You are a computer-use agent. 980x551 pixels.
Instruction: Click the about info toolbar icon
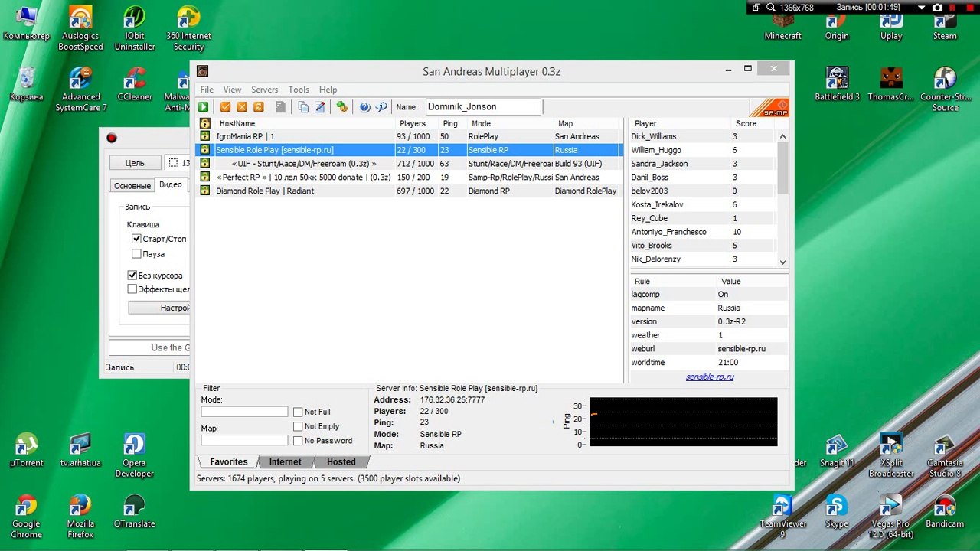pyautogui.click(x=381, y=107)
